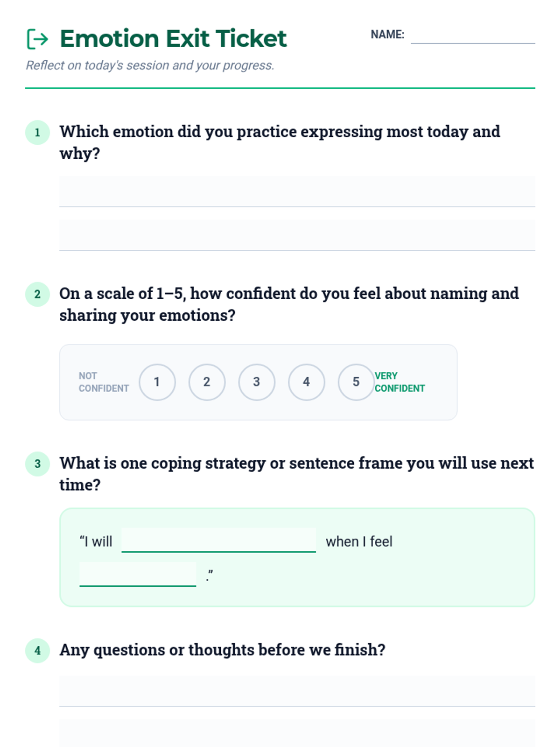Click the "Not Confident" scale label
The width and height of the screenshot is (560, 747).
pos(104,382)
